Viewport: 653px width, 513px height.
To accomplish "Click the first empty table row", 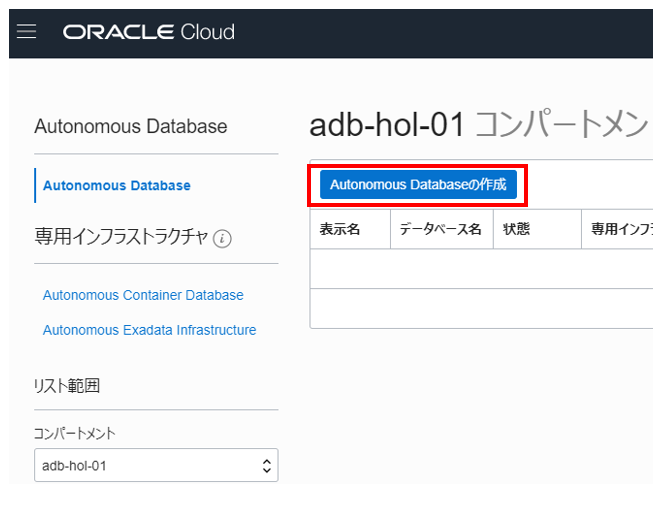I will (480, 269).
